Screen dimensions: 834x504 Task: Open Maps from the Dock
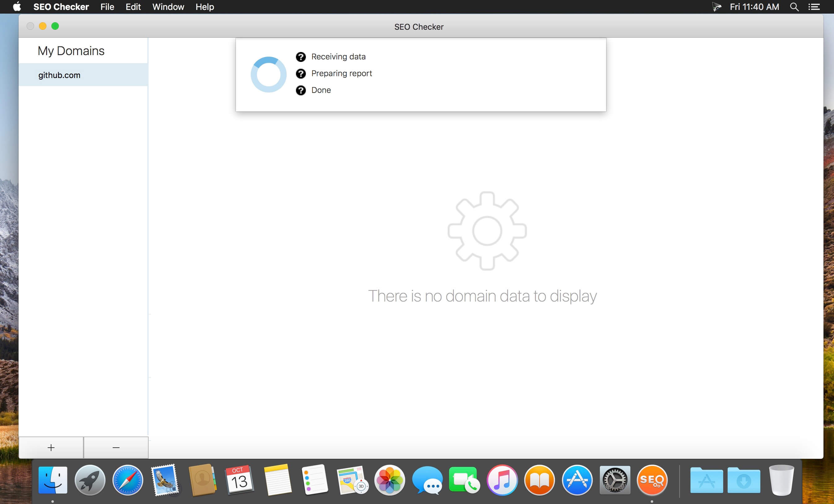(x=352, y=480)
